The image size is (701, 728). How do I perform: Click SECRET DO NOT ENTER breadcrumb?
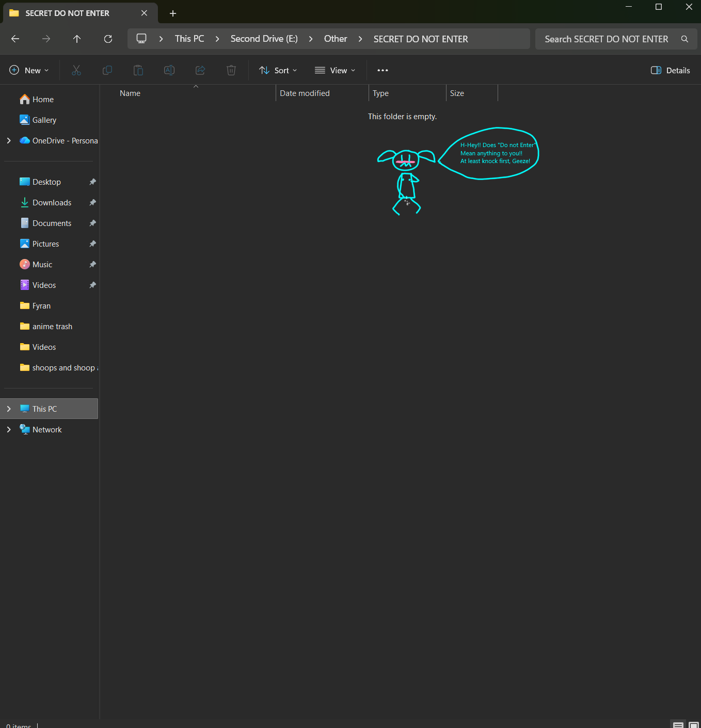coord(421,39)
